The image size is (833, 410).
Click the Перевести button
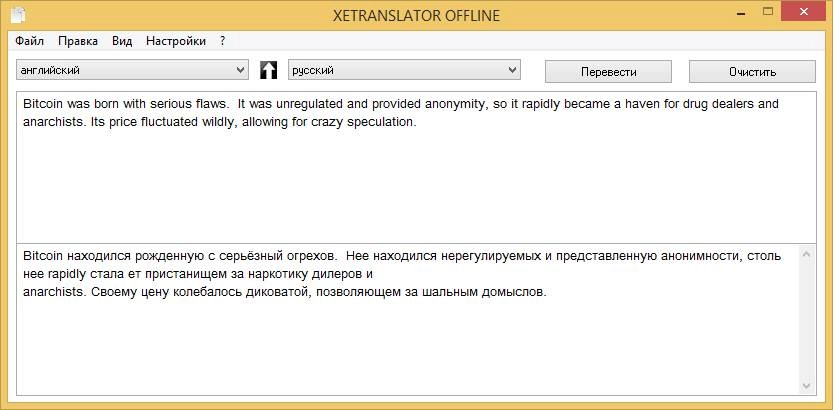[608, 72]
